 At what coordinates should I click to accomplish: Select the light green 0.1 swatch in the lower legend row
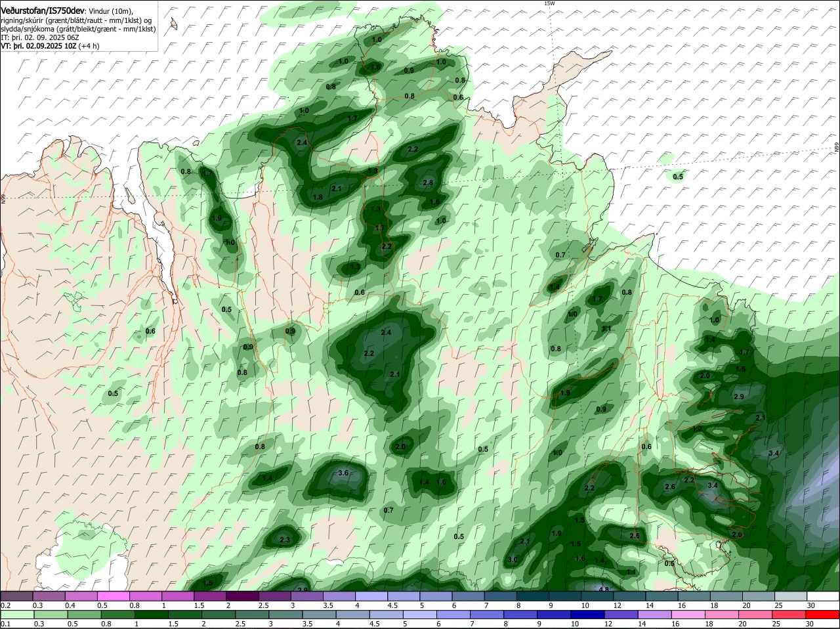click(16, 615)
